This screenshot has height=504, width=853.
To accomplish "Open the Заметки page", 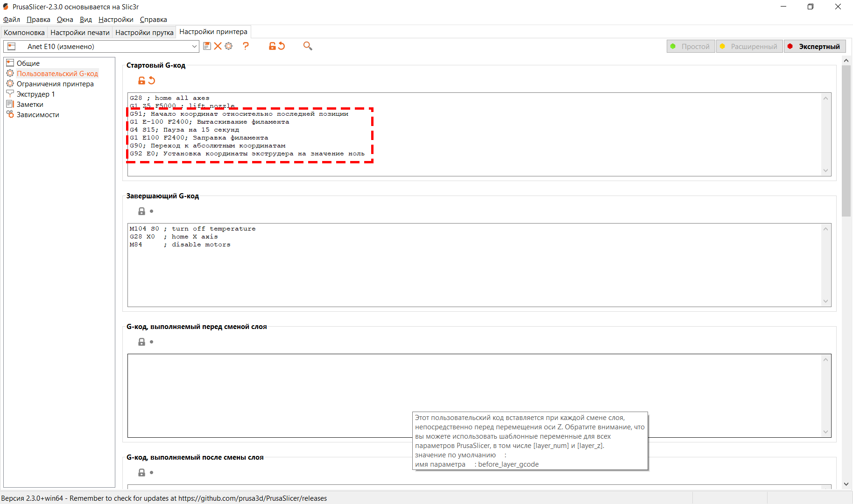I will tap(30, 105).
